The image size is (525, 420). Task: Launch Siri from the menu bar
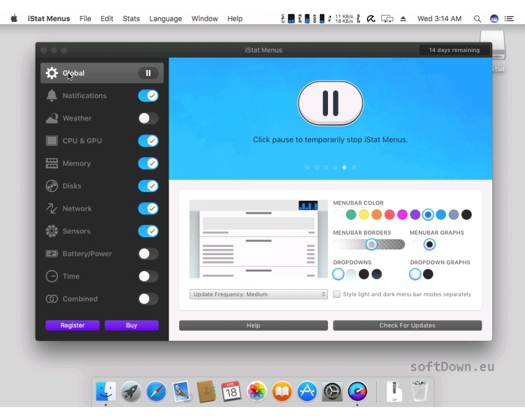494,19
